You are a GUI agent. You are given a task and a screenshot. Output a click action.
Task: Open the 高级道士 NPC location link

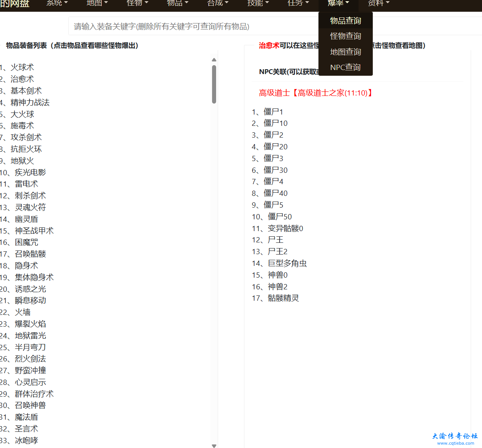pos(316,93)
